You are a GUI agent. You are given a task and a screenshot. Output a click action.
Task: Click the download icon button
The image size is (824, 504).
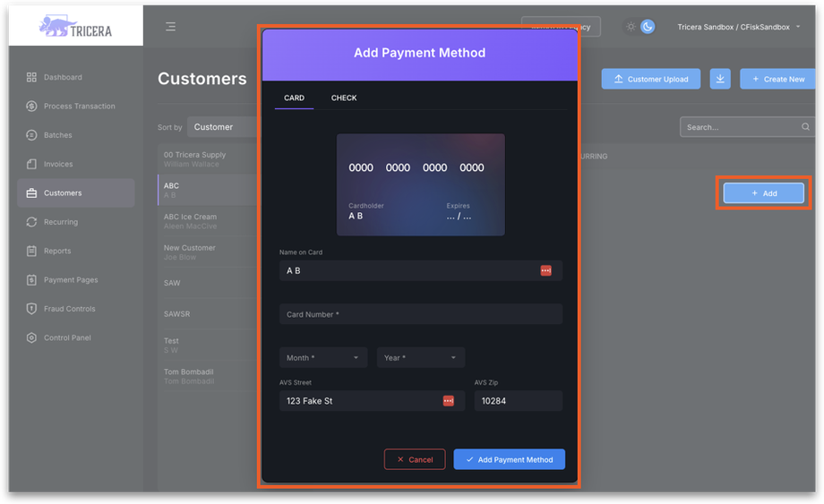point(720,79)
